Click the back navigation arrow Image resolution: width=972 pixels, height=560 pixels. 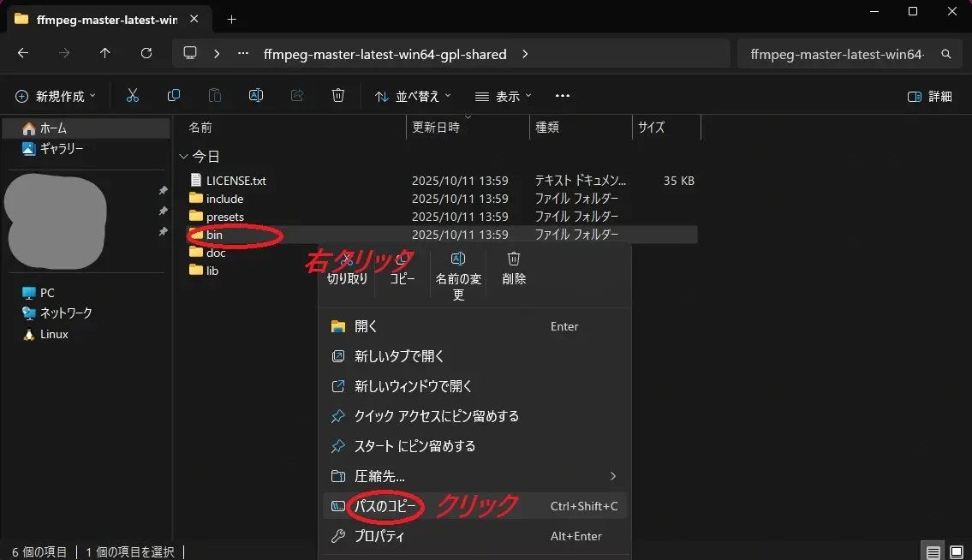pyautogui.click(x=23, y=53)
